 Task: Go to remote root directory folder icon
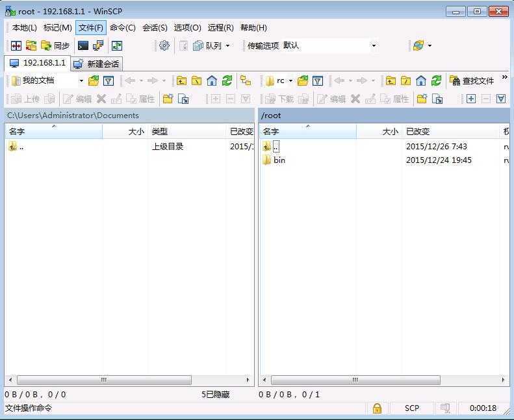click(x=405, y=80)
